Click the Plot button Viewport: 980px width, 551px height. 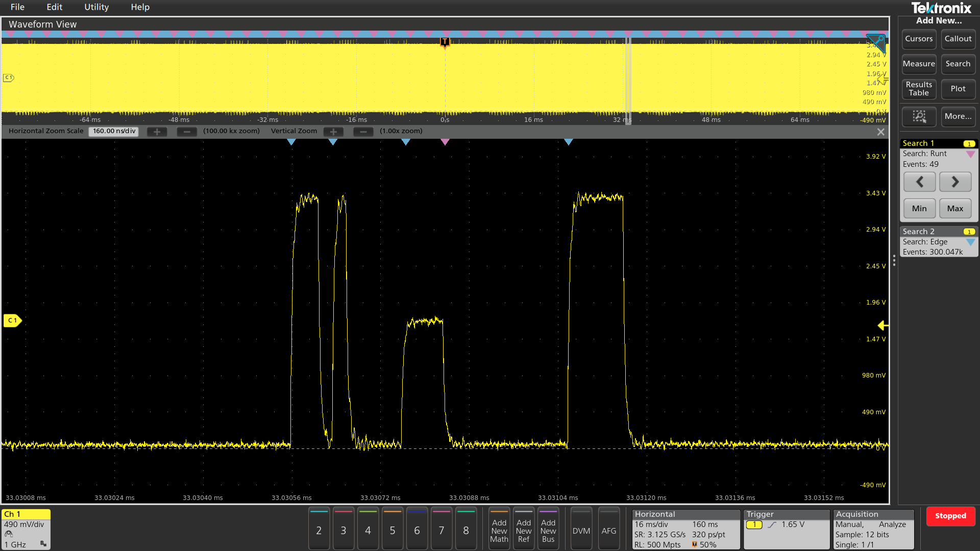click(958, 89)
